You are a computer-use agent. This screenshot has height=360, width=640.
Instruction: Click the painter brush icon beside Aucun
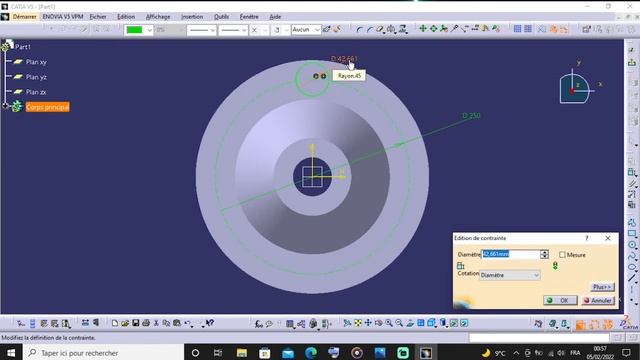pyautogui.click(x=327, y=29)
